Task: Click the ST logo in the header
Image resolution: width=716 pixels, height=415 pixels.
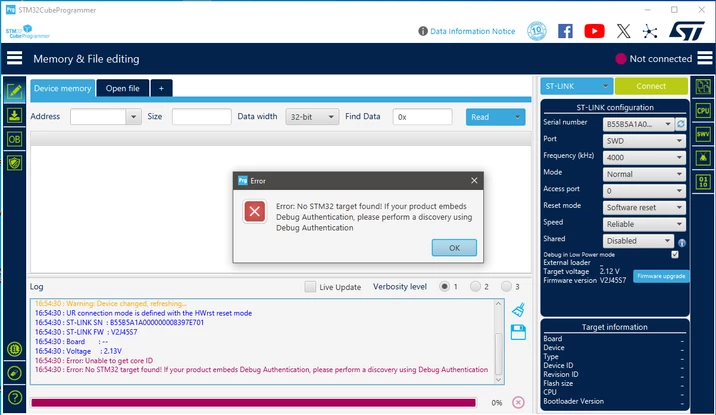Action: point(687,31)
